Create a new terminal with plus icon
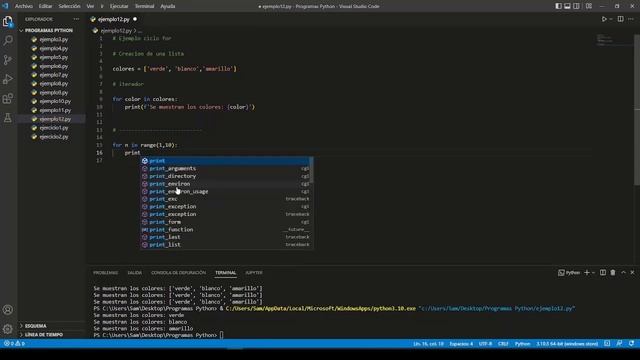 tap(587, 273)
